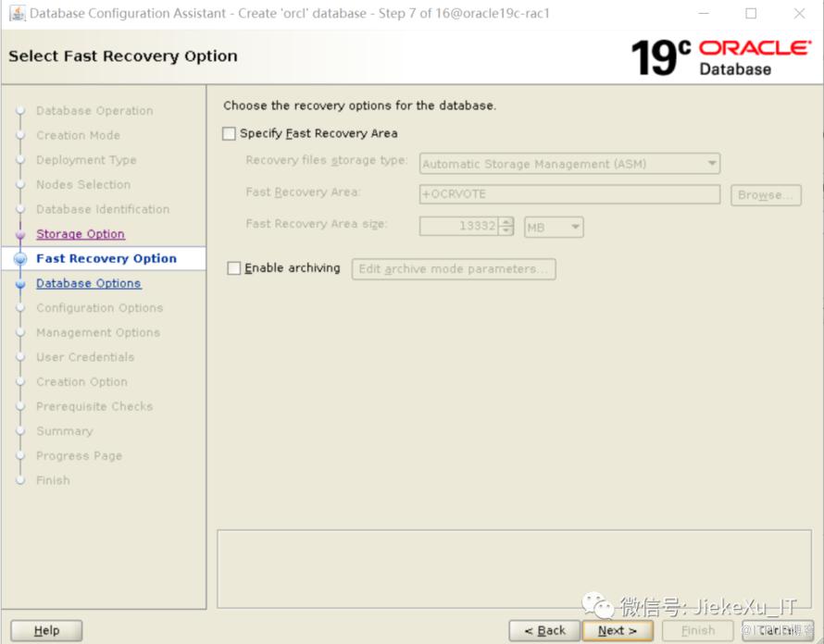This screenshot has width=824, height=644.
Task: Click the Prerequisite Checks step label
Action: pyautogui.click(x=94, y=406)
